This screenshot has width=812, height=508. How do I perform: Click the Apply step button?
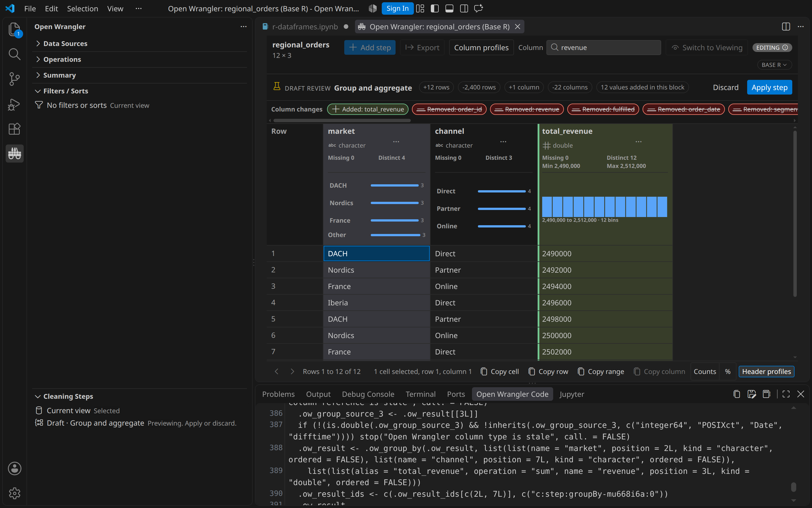[x=769, y=87]
